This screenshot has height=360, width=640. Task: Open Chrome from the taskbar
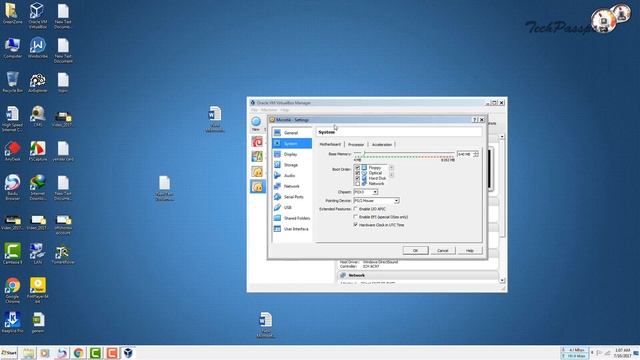coord(78,353)
